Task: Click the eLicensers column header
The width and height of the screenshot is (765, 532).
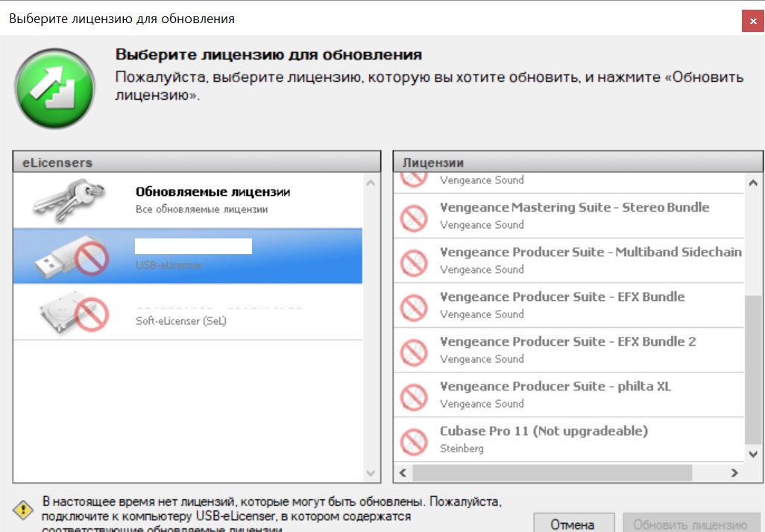Action: 197,162
